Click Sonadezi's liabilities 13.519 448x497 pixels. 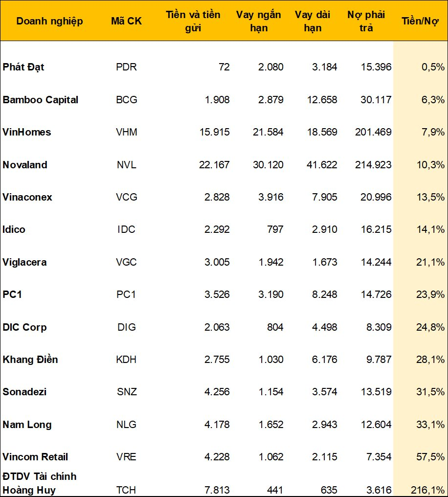click(x=376, y=392)
